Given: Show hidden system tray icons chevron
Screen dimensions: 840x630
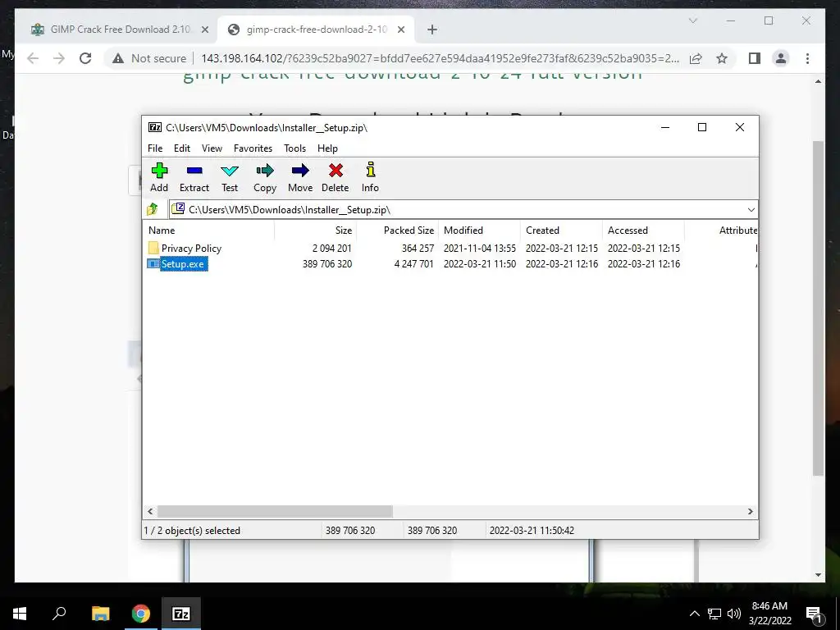Looking at the screenshot, I should click(694, 614).
